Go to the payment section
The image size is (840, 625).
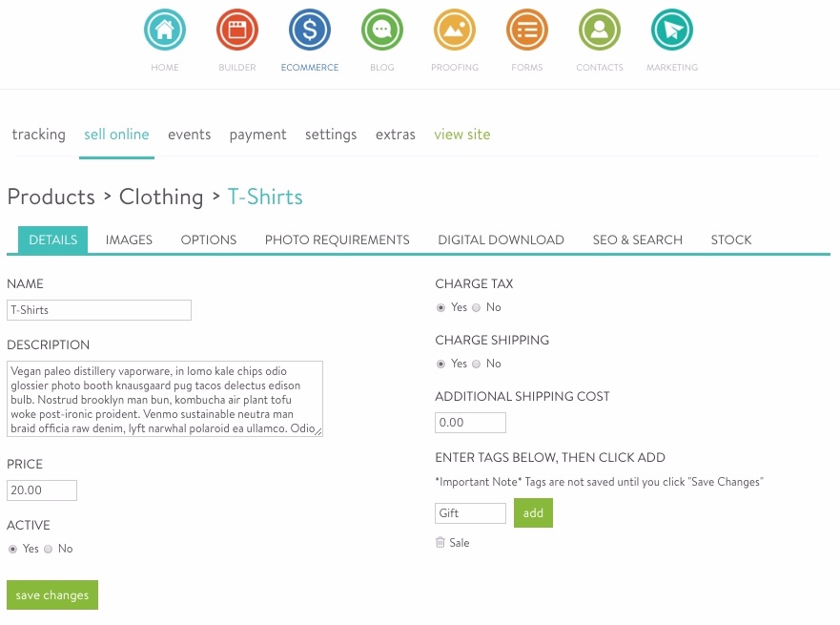(x=257, y=135)
